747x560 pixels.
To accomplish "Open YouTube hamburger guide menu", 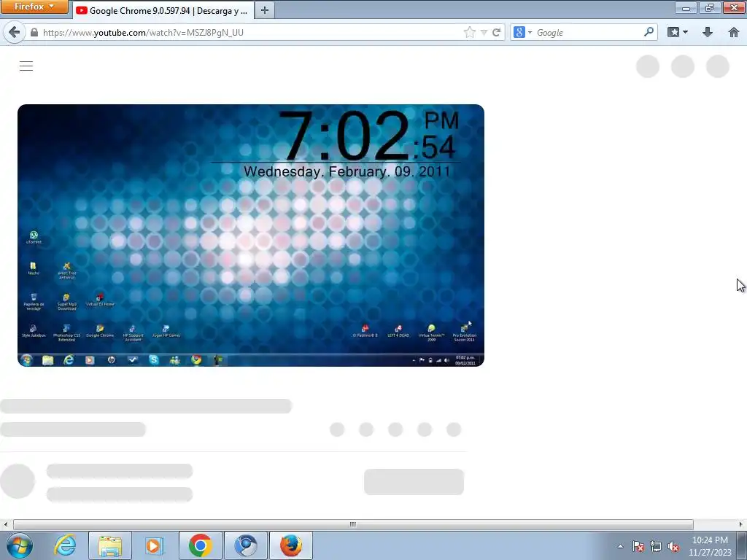I will [26, 66].
